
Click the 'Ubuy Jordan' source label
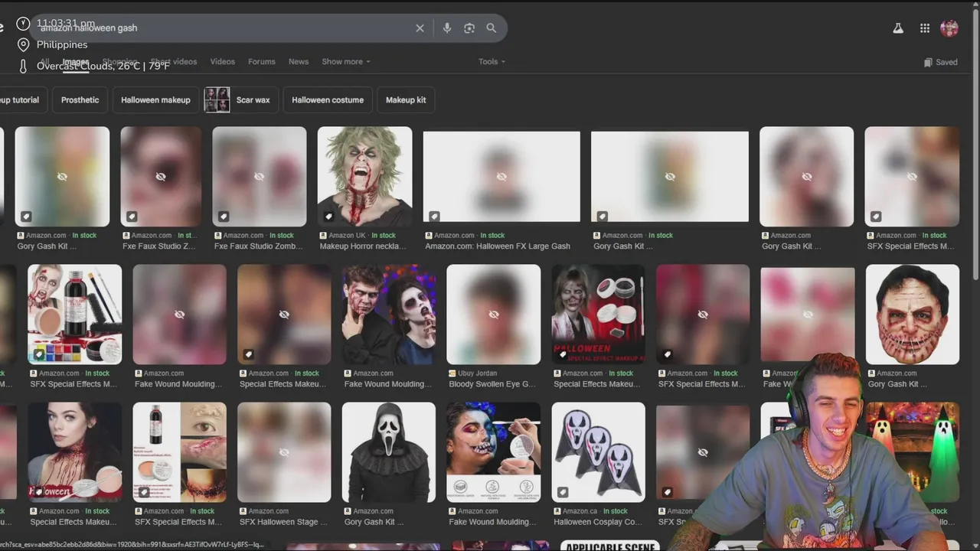tap(478, 373)
